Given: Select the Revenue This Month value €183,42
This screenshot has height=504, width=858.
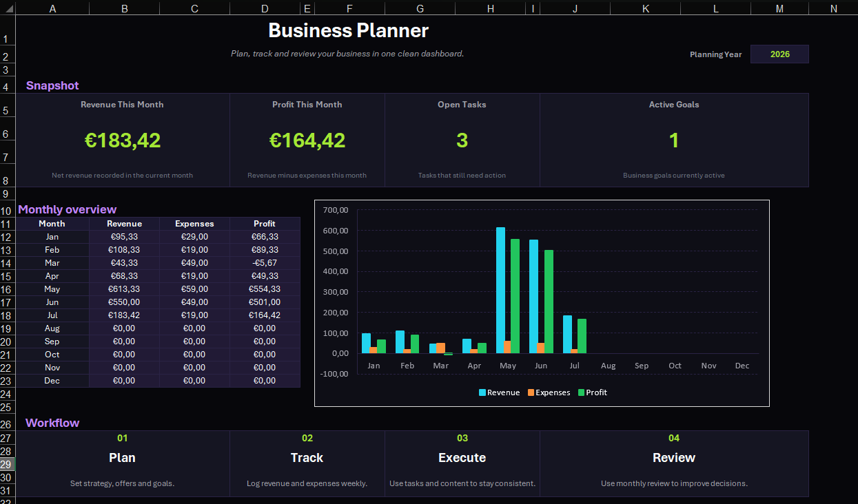Looking at the screenshot, I should (x=123, y=140).
